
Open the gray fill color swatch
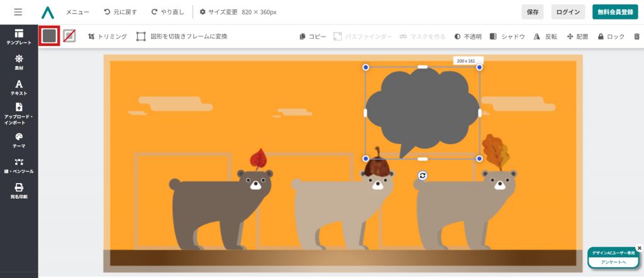[49, 36]
